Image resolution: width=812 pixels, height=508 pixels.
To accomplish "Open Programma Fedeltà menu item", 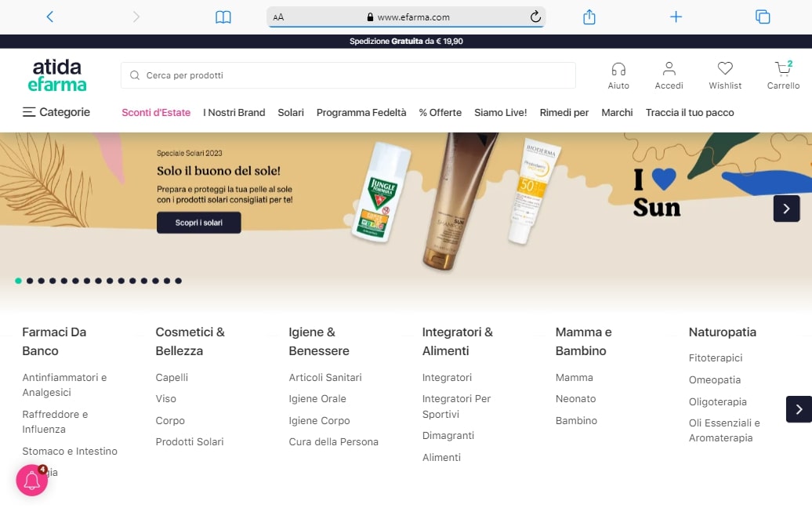I will (x=361, y=112).
